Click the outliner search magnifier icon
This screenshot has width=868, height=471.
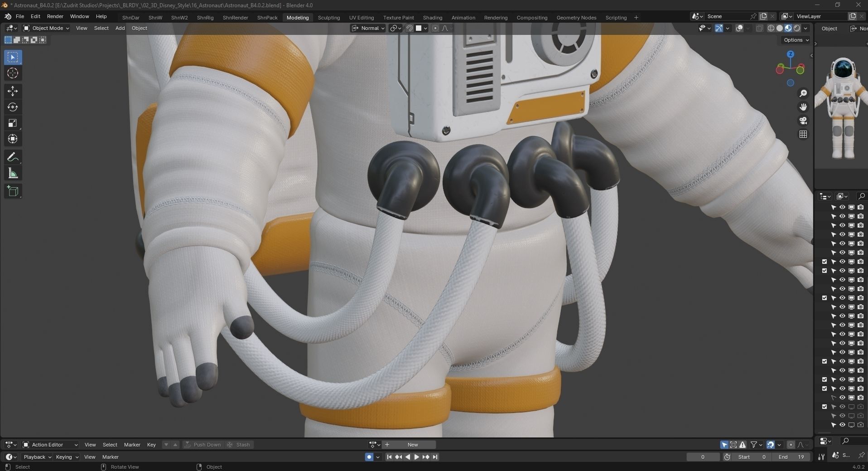tap(861, 196)
